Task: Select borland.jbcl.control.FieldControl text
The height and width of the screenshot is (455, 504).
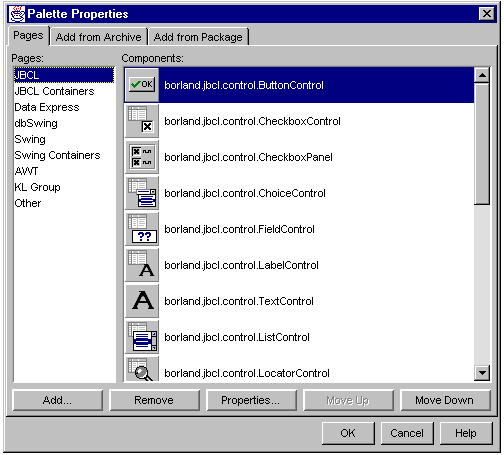Action: (239, 229)
